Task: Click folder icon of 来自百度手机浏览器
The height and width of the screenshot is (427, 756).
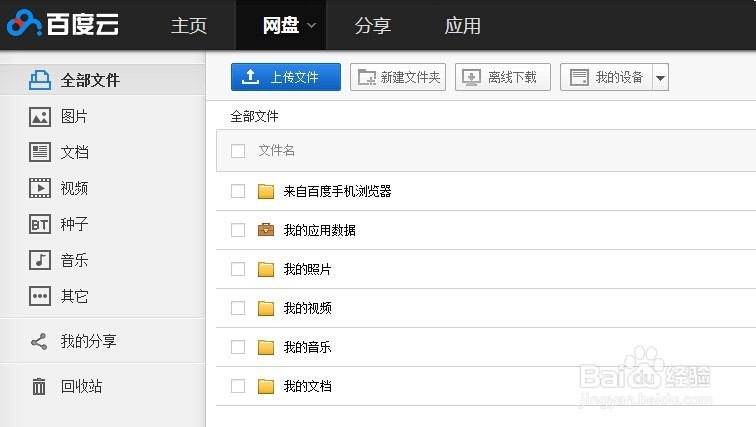Action: pos(266,191)
